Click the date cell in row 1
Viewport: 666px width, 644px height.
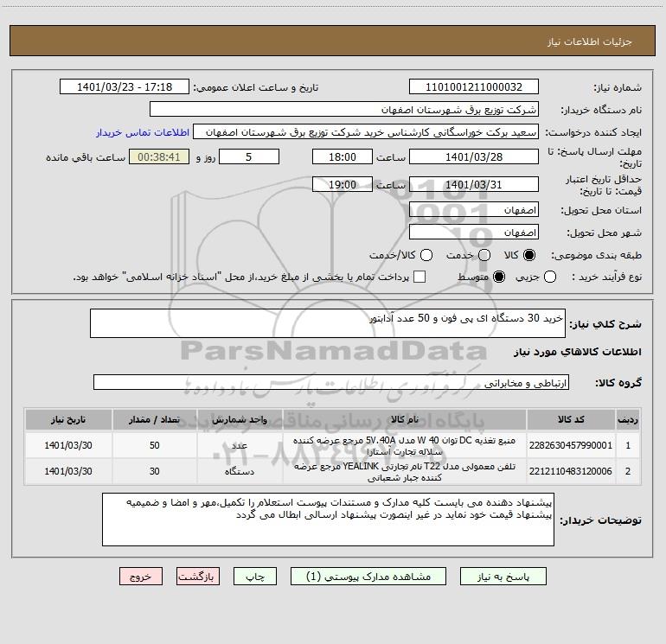(x=68, y=445)
